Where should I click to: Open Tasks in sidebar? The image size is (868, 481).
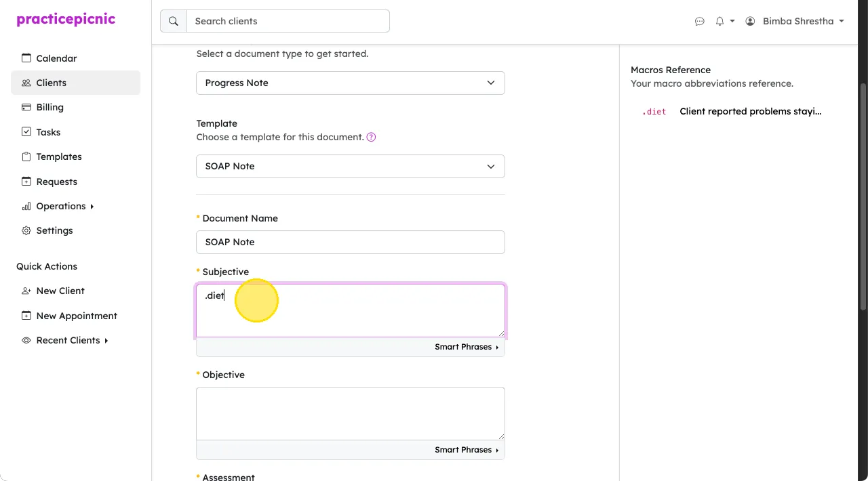75,132
